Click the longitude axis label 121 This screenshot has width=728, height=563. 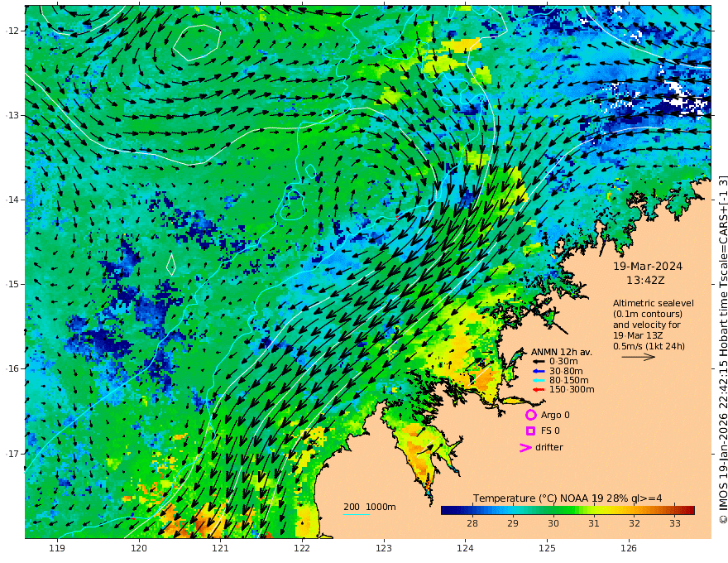click(221, 549)
